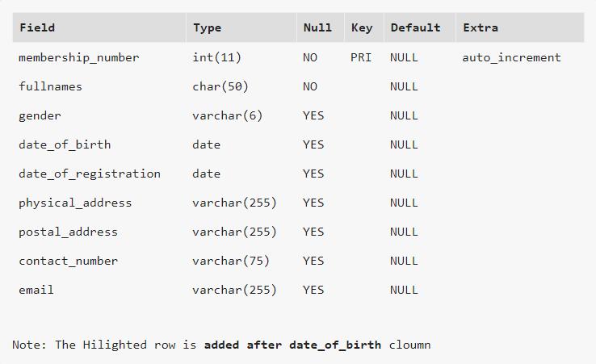This screenshot has width=596, height=364.
Task: Select the int(11) type cell
Action: point(216,57)
